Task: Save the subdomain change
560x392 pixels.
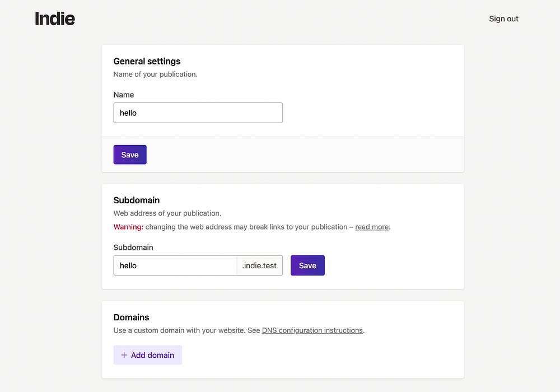Action: click(307, 265)
